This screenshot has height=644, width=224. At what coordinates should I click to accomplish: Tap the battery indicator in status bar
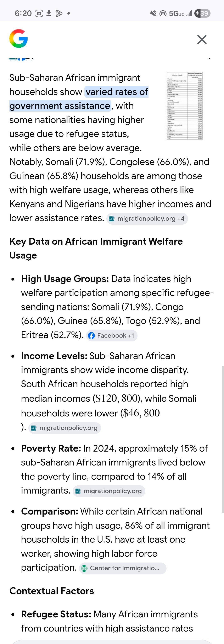point(202,13)
